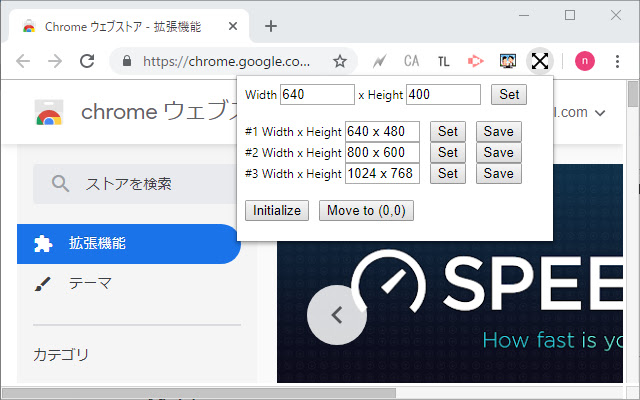Click Save for preset #1
640x400 pixels.
(499, 131)
